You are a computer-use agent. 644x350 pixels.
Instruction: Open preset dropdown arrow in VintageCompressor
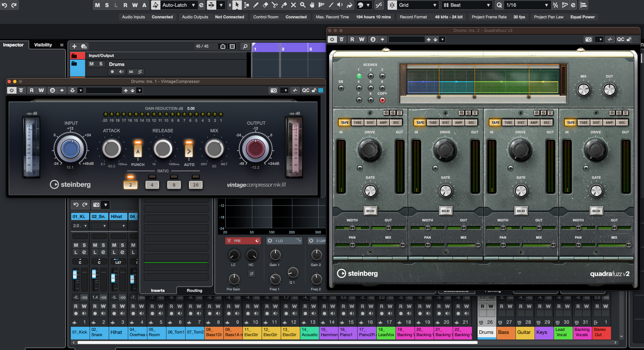tap(139, 90)
